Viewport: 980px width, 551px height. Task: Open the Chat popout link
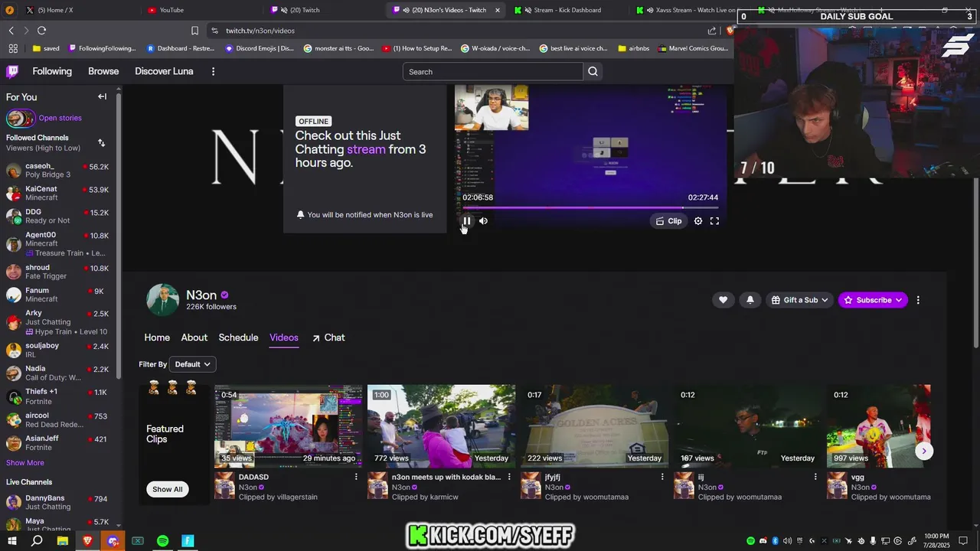(x=328, y=337)
